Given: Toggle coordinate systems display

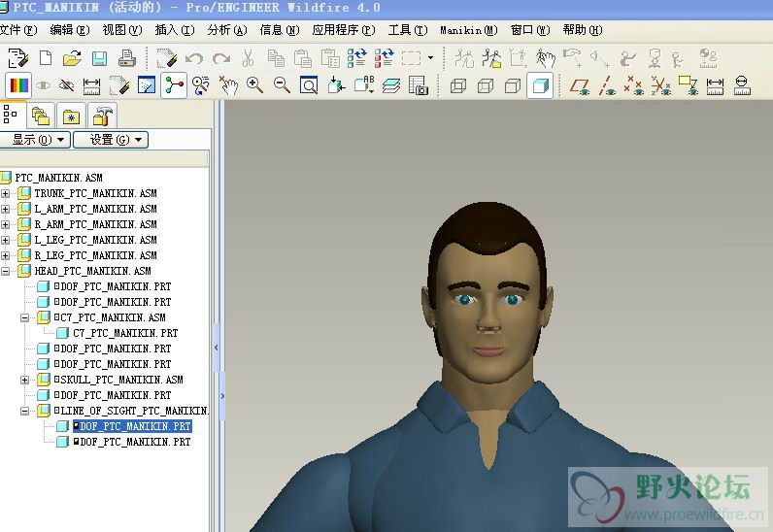Looking at the screenshot, I should (660, 85).
